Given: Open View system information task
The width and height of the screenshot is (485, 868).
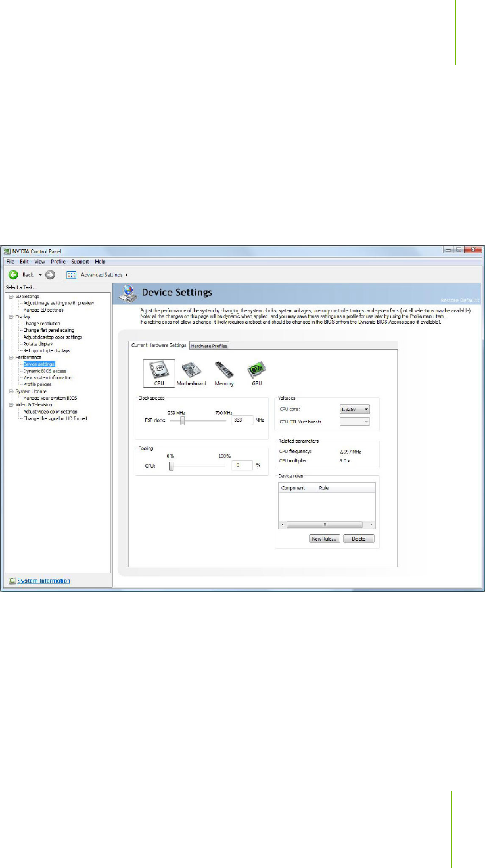Looking at the screenshot, I should pyautogui.click(x=48, y=377).
